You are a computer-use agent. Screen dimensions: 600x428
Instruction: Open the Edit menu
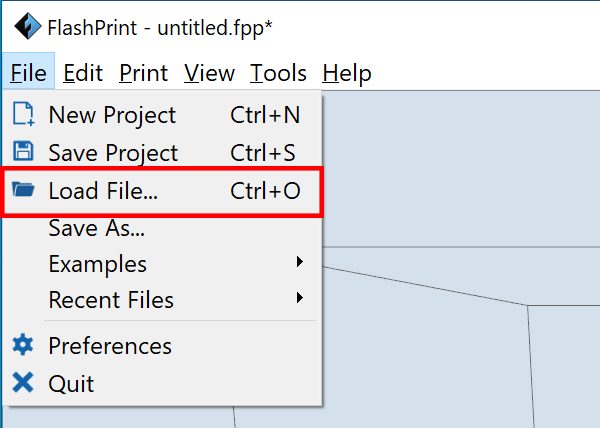[x=83, y=73]
